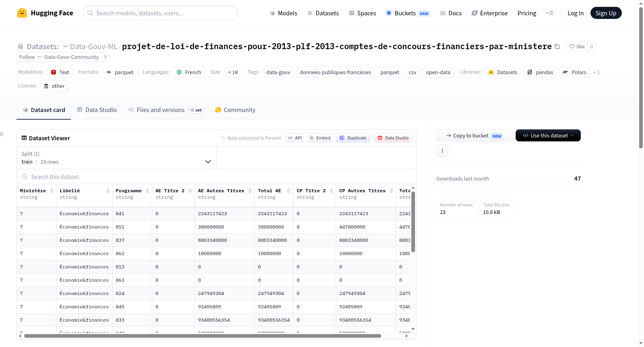Focus the main search models field
644x347 pixels.
point(160,13)
